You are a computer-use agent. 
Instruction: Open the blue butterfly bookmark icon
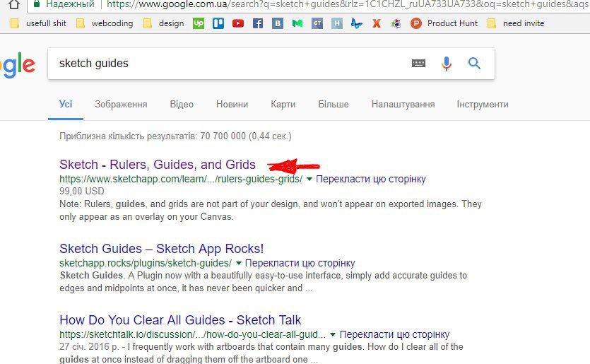[x=356, y=23]
